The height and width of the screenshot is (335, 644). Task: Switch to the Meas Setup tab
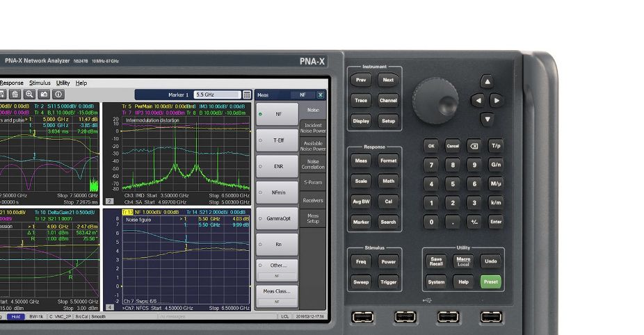tap(313, 218)
